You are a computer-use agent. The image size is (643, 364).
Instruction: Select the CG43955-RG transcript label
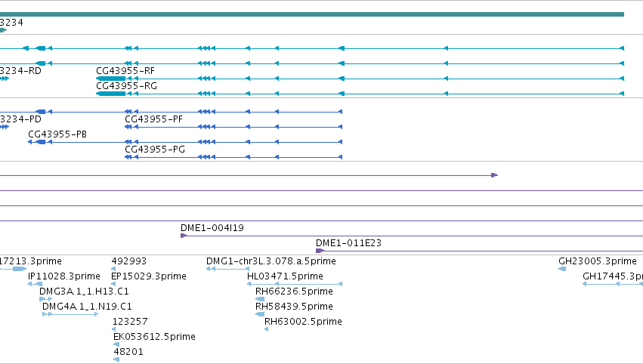[x=127, y=86]
